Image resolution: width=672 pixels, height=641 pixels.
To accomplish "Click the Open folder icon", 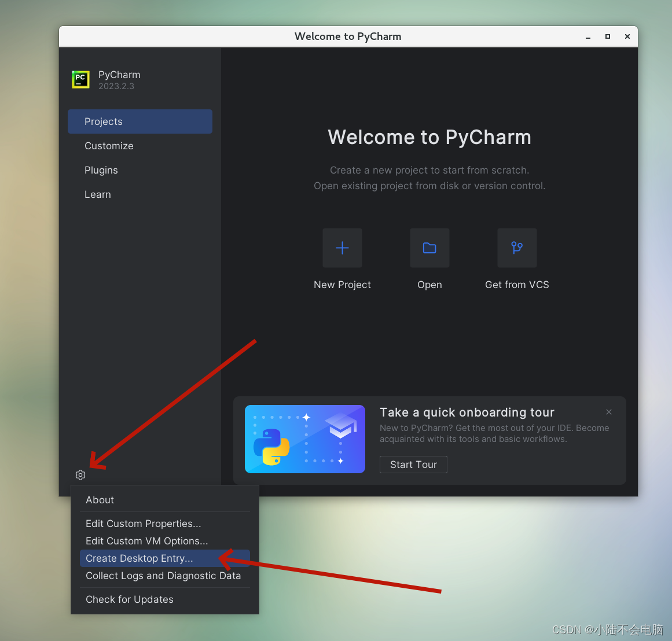I will (429, 248).
